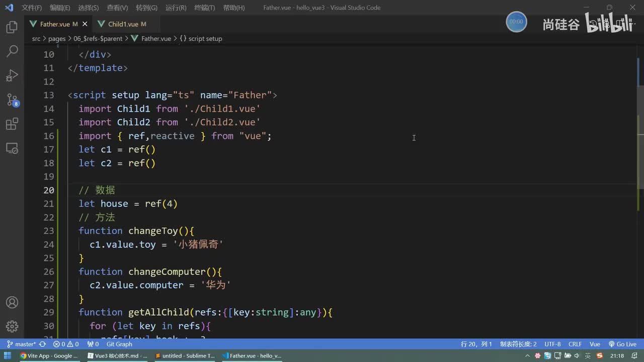Show hidden system tray icons
Viewport: 644px width, 362px height.
pos(527,356)
